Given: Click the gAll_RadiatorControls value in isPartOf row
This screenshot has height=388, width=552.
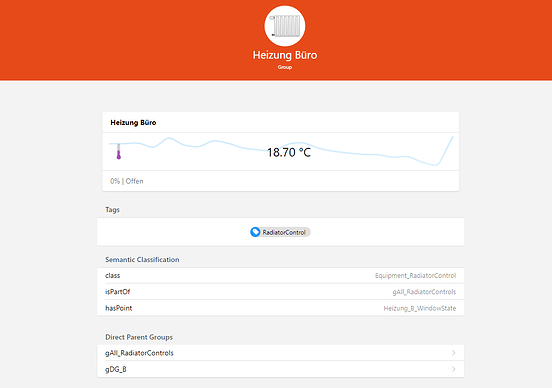Looking at the screenshot, I should coord(424,292).
